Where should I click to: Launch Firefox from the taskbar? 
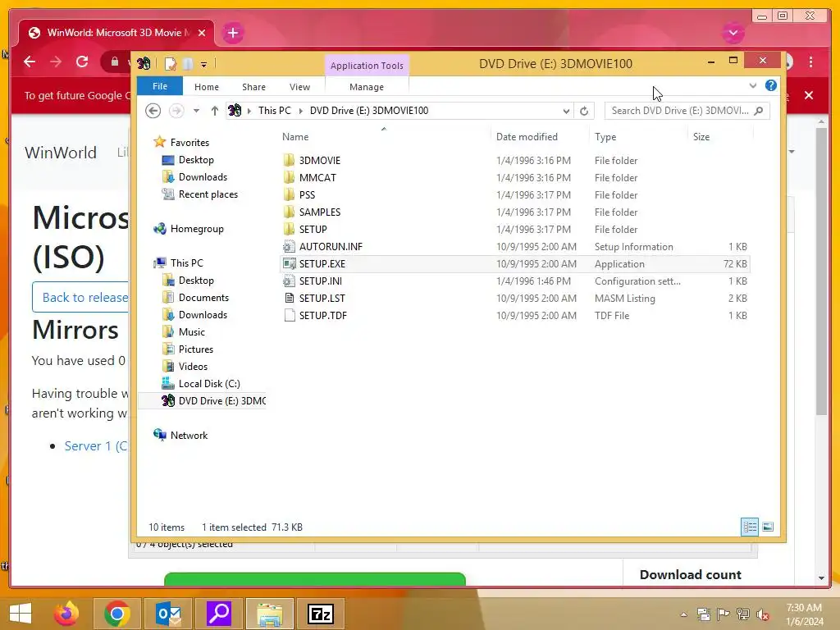pos(66,614)
